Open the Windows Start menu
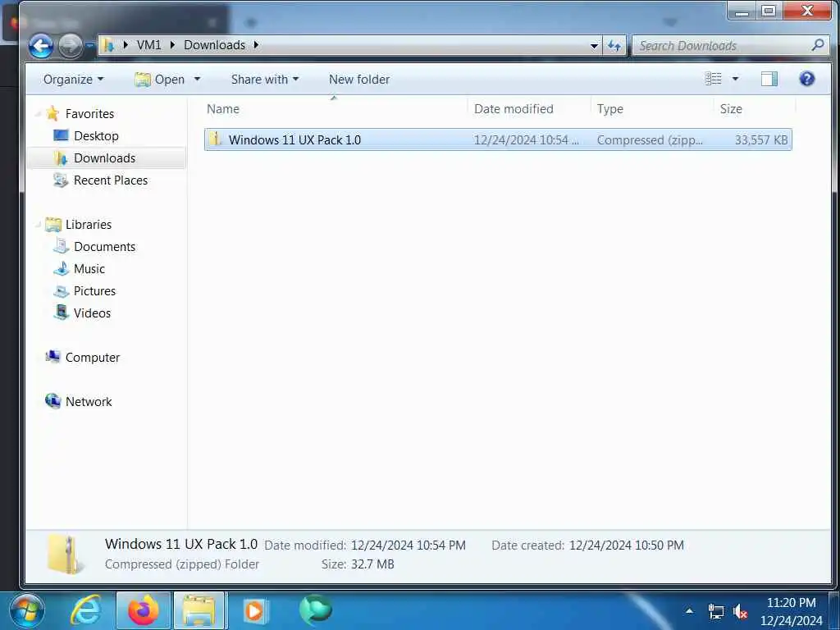840x630 pixels. (27, 610)
